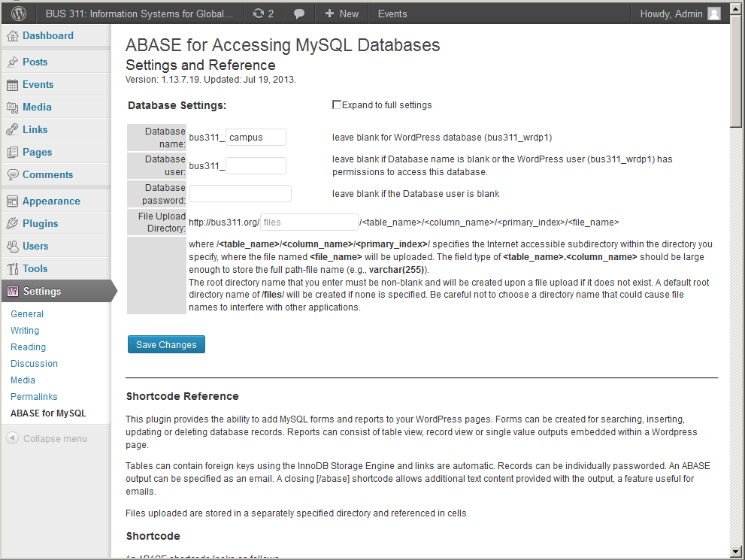Image resolution: width=745 pixels, height=560 pixels.
Task: Open Media under the Settings submenu
Action: tap(23, 380)
